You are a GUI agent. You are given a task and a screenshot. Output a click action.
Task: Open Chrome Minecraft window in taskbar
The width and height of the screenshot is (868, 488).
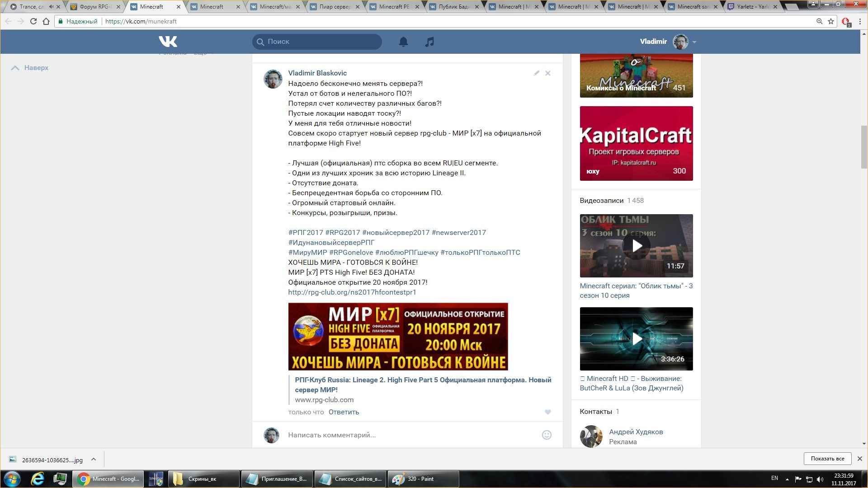coord(108,479)
